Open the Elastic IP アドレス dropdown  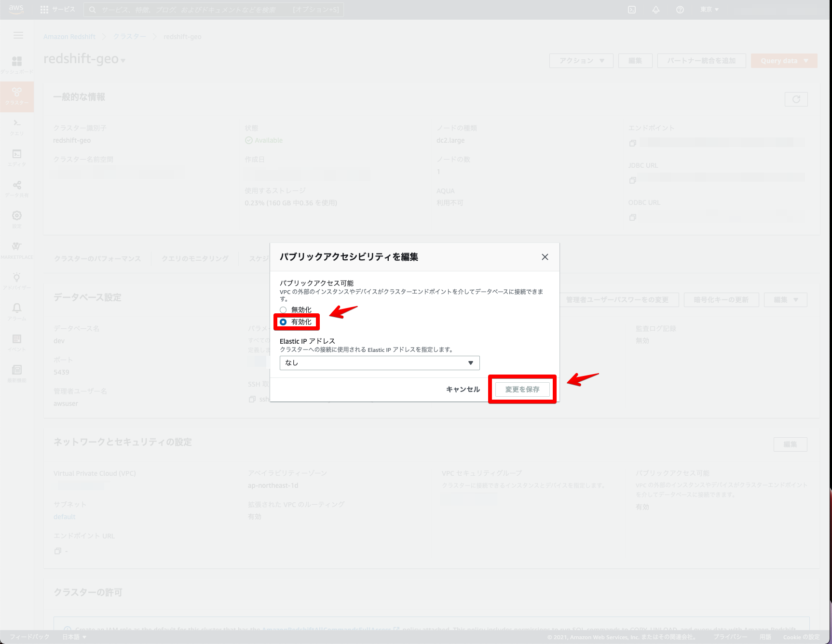click(379, 362)
